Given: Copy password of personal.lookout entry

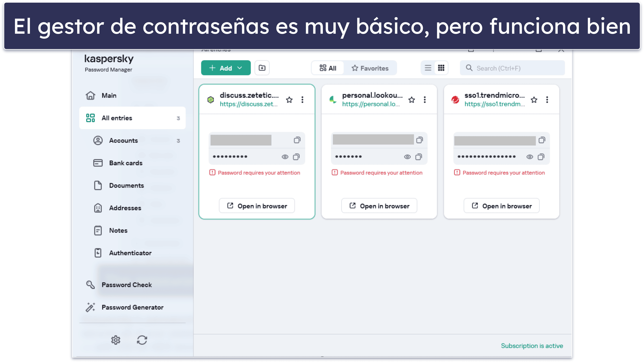Looking at the screenshot, I should pos(419,157).
